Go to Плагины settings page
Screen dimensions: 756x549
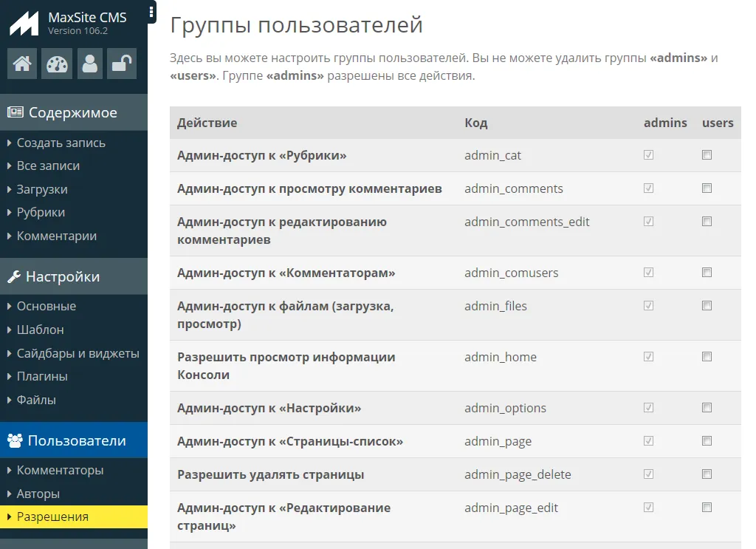[42, 376]
